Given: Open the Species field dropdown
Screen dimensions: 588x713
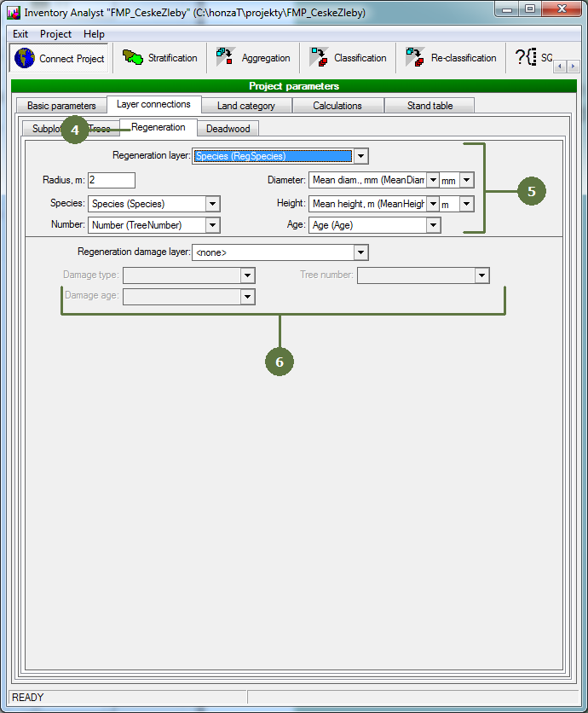Looking at the screenshot, I should tap(213, 204).
